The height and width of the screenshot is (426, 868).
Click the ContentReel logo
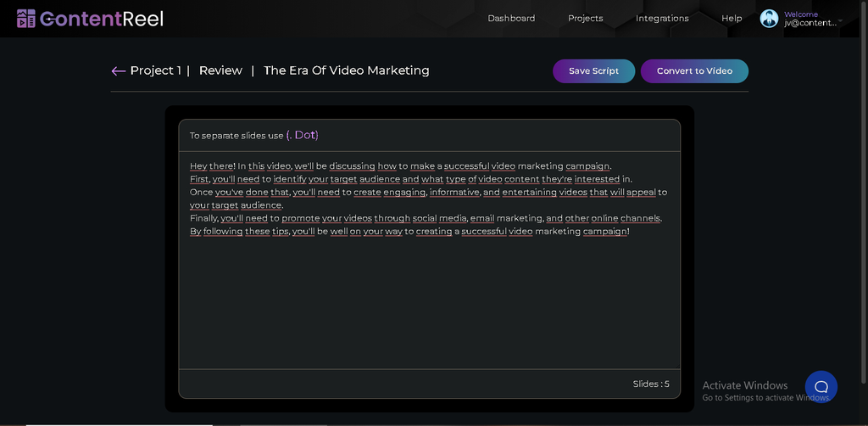click(x=90, y=19)
